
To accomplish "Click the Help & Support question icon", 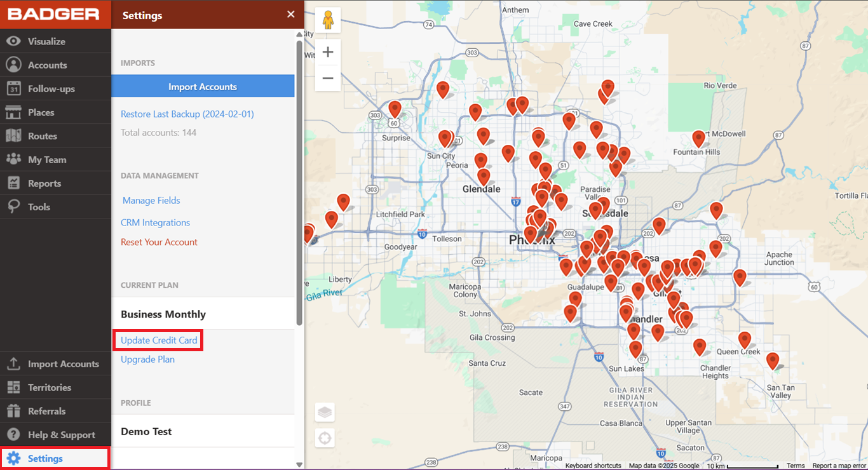I will tap(13, 434).
